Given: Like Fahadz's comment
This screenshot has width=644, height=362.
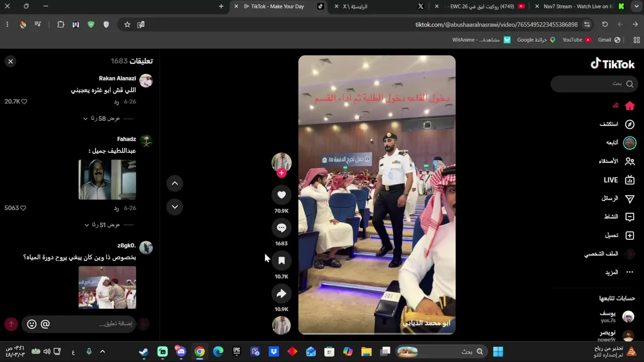Looking at the screenshot, I should click(x=23, y=208).
